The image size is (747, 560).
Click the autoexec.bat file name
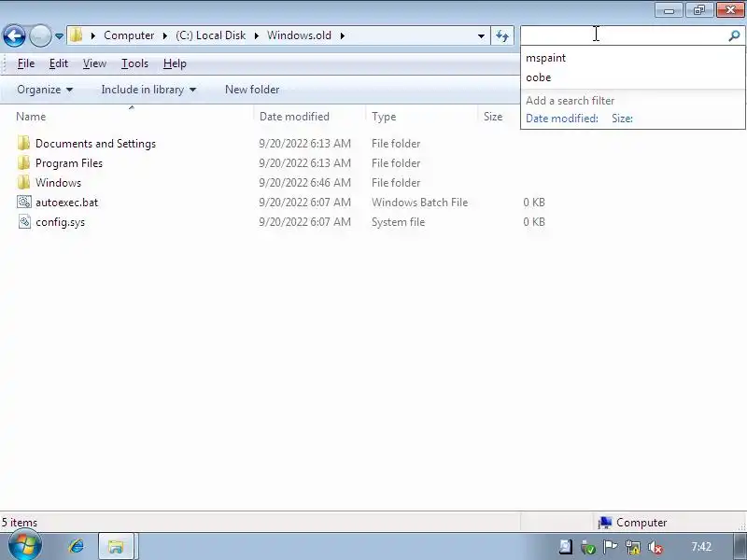[x=66, y=202]
